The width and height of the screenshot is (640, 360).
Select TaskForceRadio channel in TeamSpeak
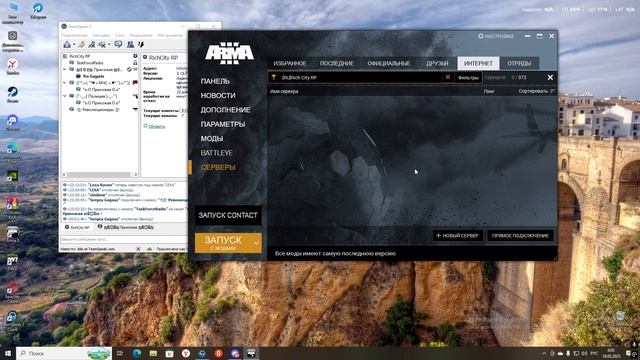pos(90,63)
